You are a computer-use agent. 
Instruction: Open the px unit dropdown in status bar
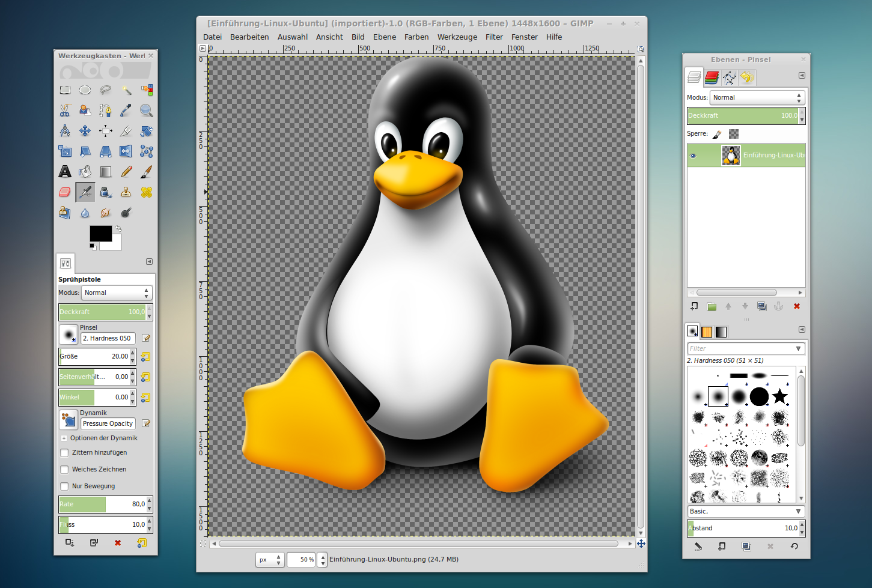coord(270,560)
